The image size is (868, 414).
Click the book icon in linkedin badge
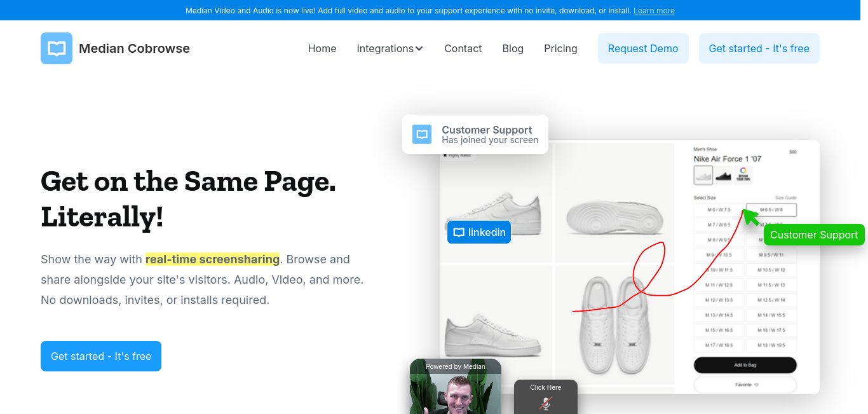pyautogui.click(x=459, y=232)
